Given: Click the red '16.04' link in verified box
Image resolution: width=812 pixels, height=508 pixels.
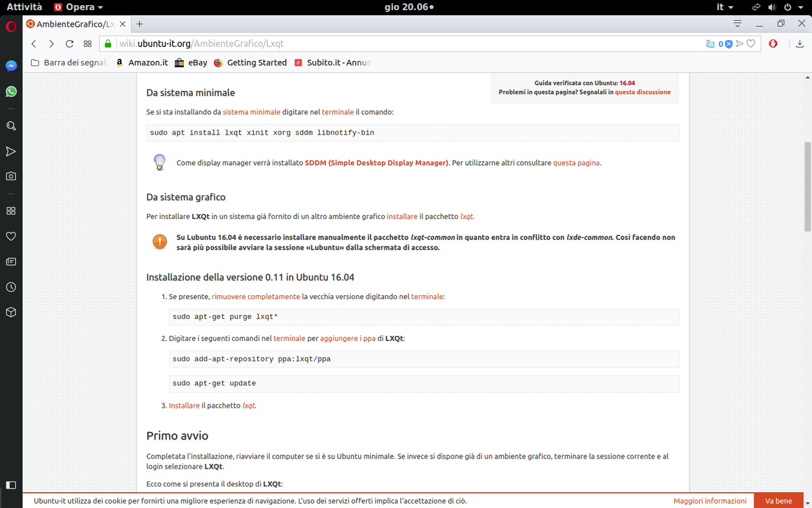Looking at the screenshot, I should [x=627, y=83].
